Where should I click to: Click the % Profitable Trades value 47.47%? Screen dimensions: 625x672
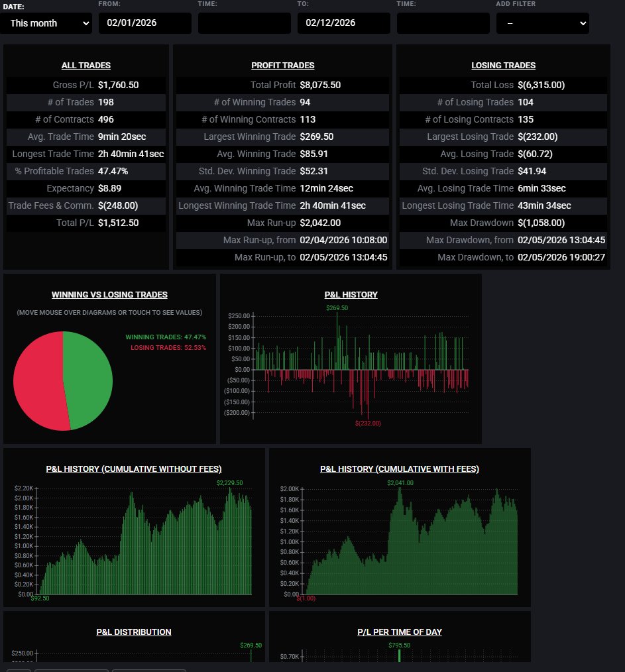[x=113, y=171]
